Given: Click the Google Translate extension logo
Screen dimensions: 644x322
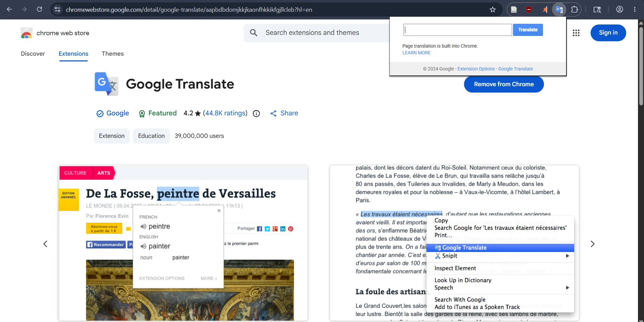Looking at the screenshot, I should tap(106, 84).
